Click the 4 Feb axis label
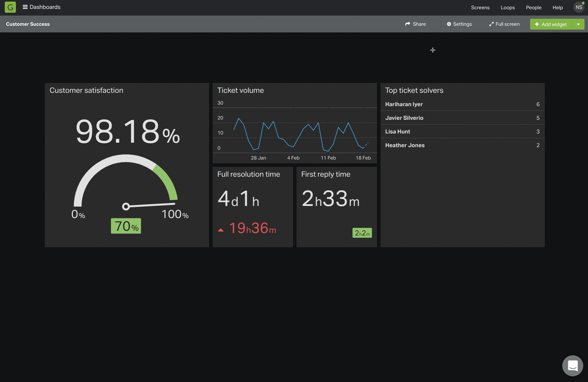 (x=293, y=158)
